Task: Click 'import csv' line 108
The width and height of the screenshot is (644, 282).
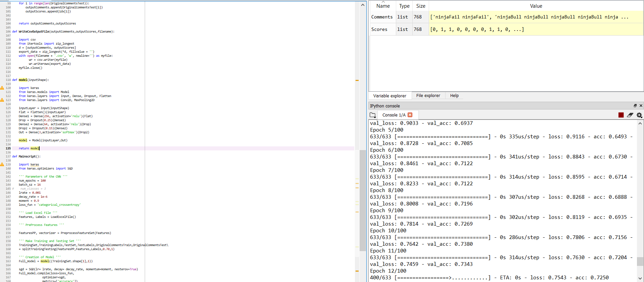Action: coord(27,40)
